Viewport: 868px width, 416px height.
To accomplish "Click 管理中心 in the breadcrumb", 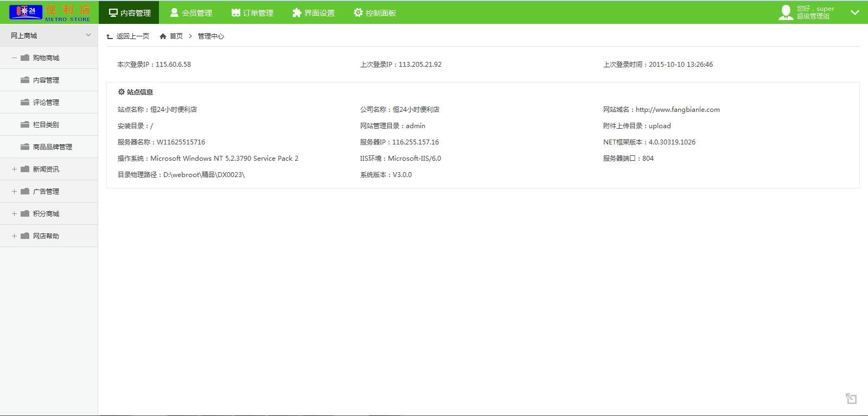I will click(x=210, y=36).
